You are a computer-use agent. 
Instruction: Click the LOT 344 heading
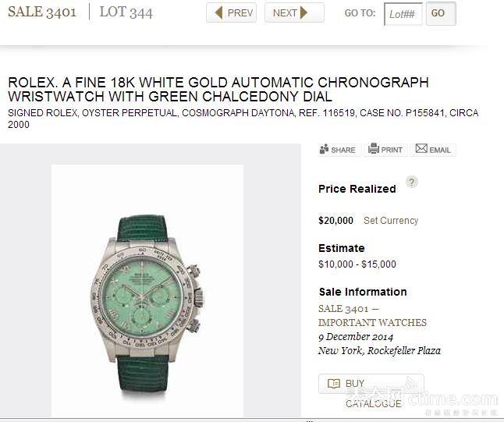point(126,12)
